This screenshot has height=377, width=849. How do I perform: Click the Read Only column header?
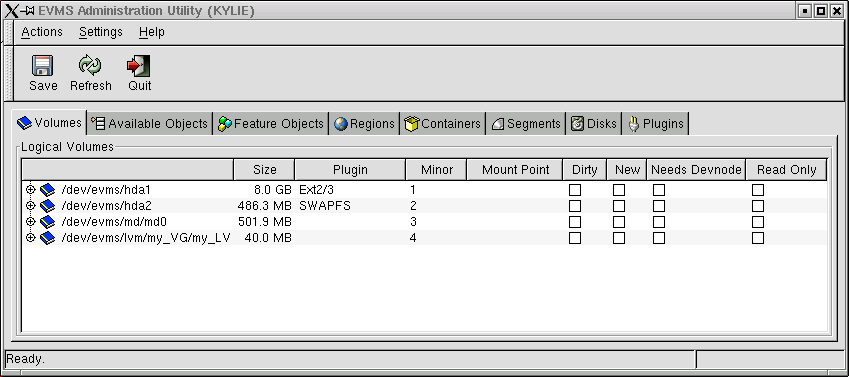(x=786, y=170)
